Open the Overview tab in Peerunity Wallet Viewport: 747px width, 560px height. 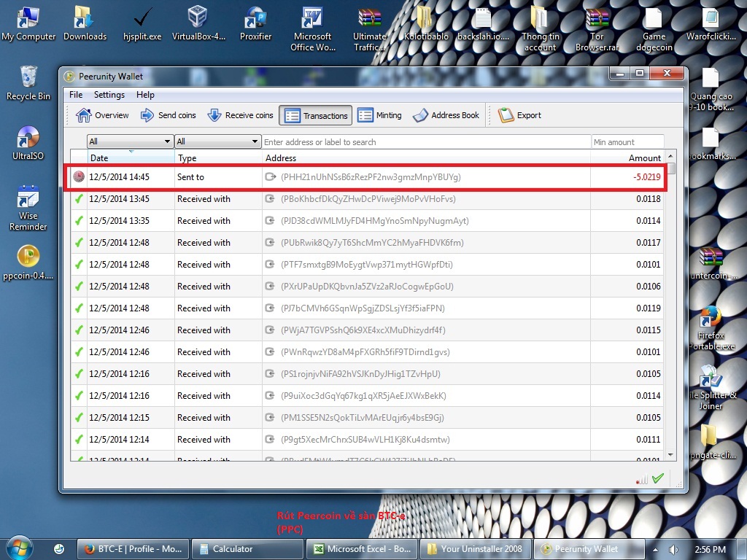click(102, 115)
